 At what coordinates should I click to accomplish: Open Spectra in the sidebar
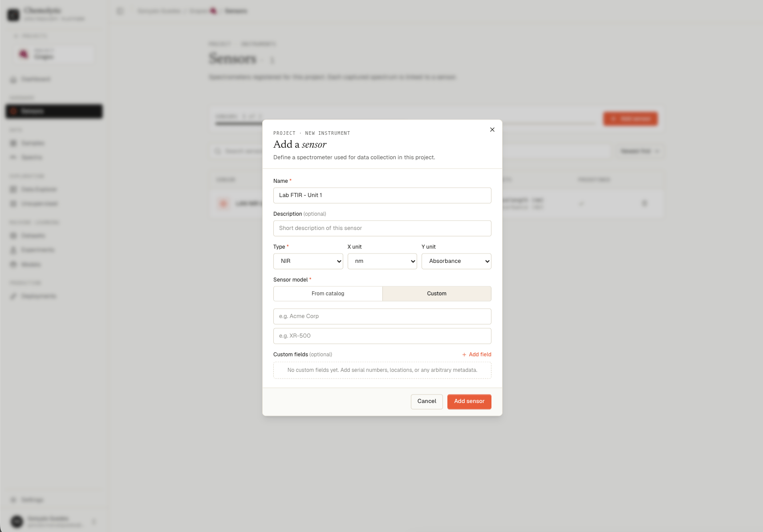pos(53,157)
